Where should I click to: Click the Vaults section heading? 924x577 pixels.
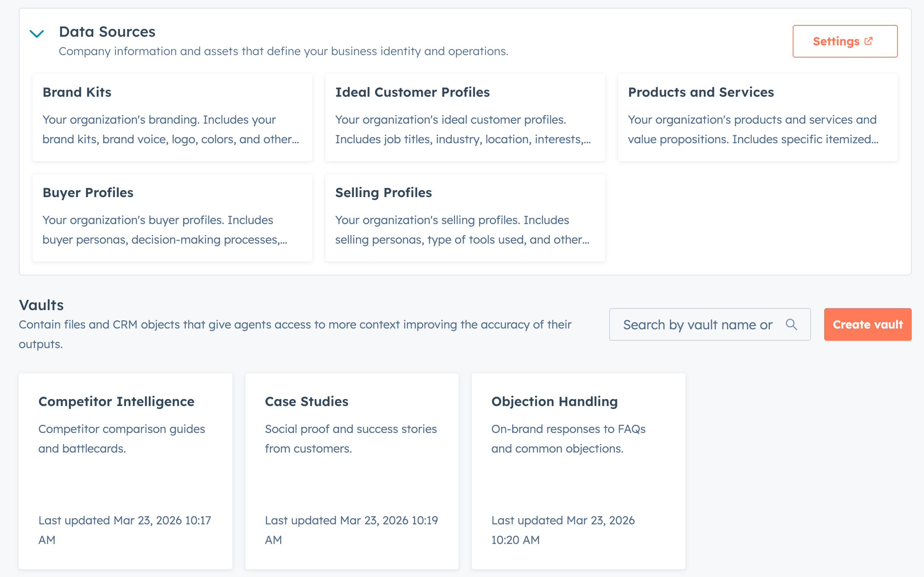(41, 305)
